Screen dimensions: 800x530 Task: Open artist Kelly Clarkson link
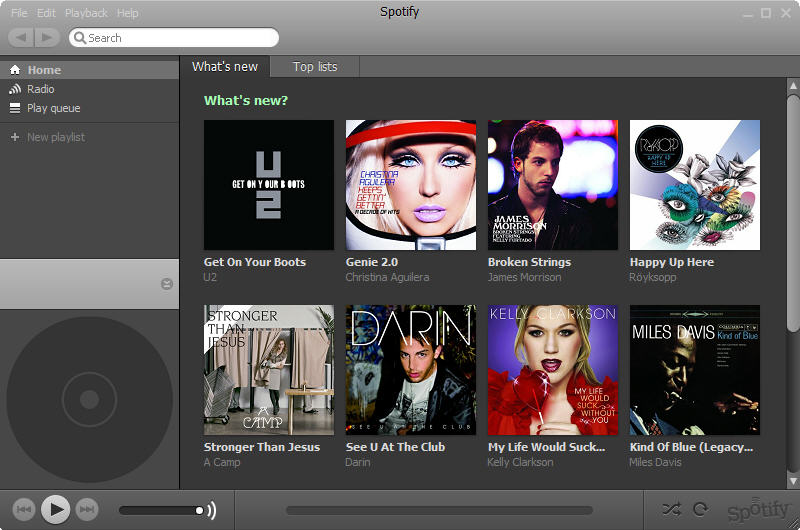tap(520, 463)
